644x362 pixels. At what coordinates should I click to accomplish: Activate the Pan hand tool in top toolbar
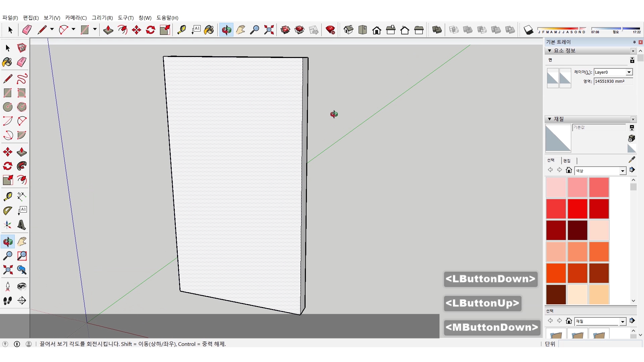240,30
